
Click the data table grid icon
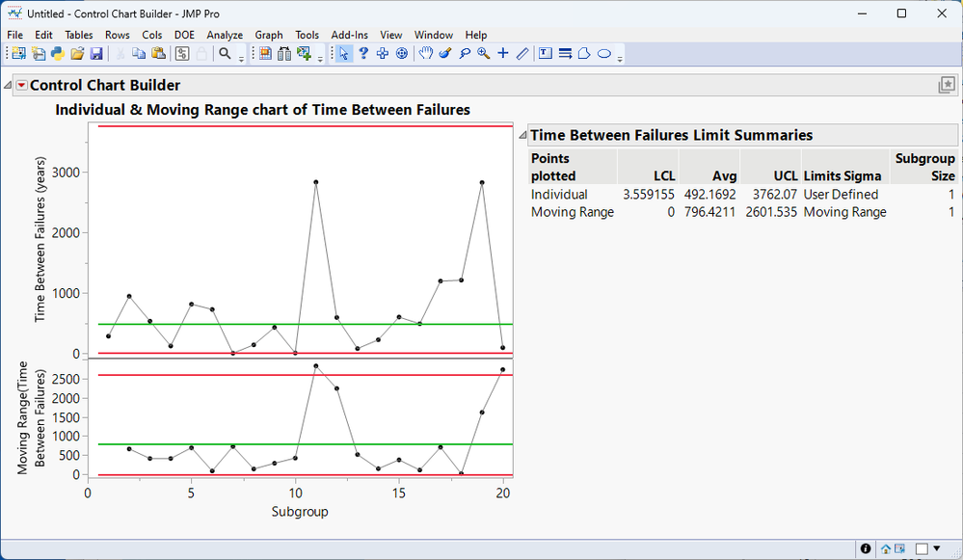point(265,53)
